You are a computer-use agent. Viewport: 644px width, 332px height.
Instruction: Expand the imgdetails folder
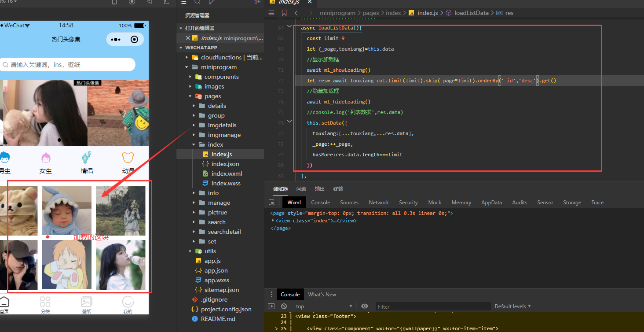(x=194, y=125)
